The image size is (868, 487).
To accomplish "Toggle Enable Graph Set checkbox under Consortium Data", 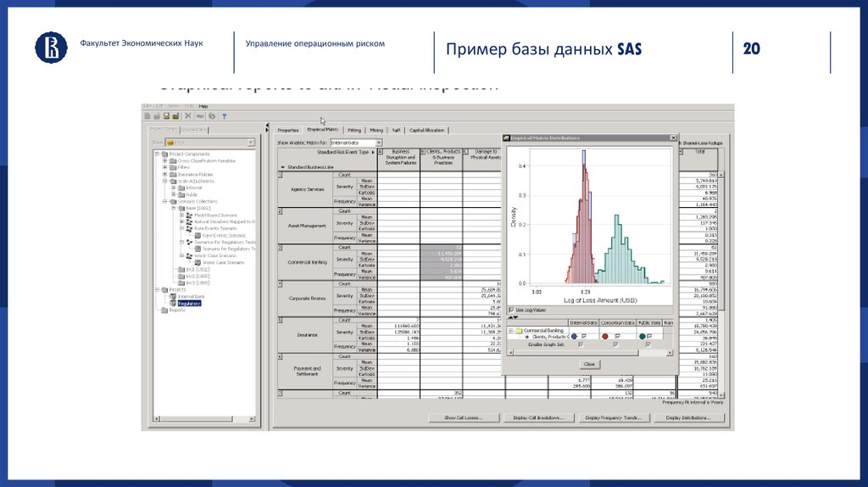I will click(615, 344).
